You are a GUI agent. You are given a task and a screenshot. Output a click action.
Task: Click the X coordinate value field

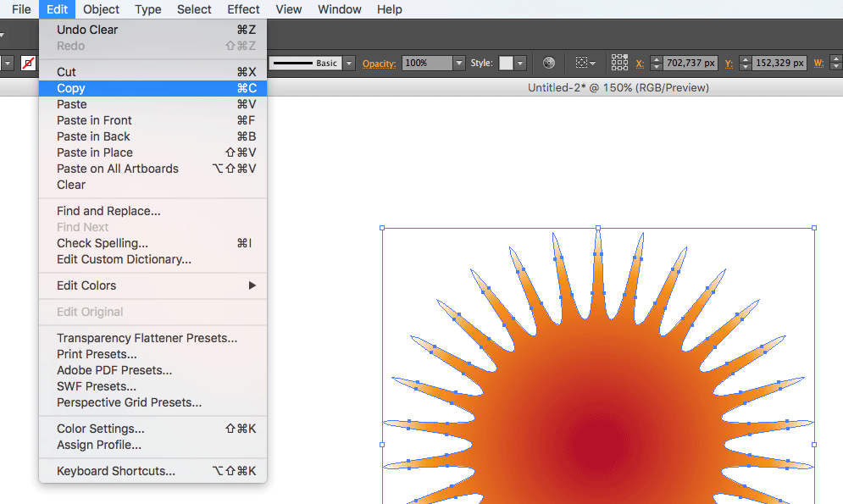pos(690,64)
